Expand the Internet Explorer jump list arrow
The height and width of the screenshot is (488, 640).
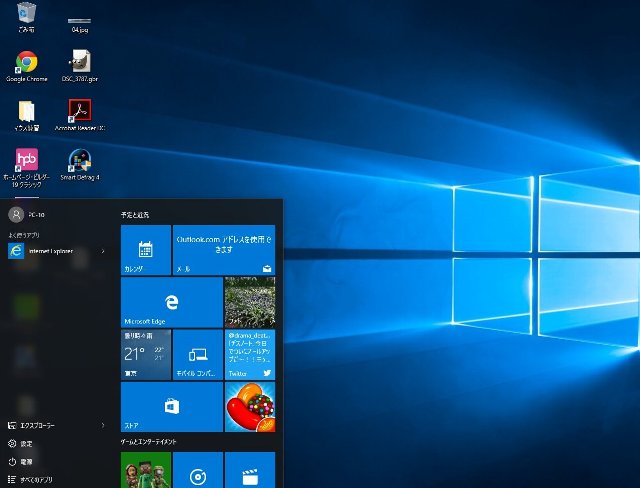tap(104, 250)
